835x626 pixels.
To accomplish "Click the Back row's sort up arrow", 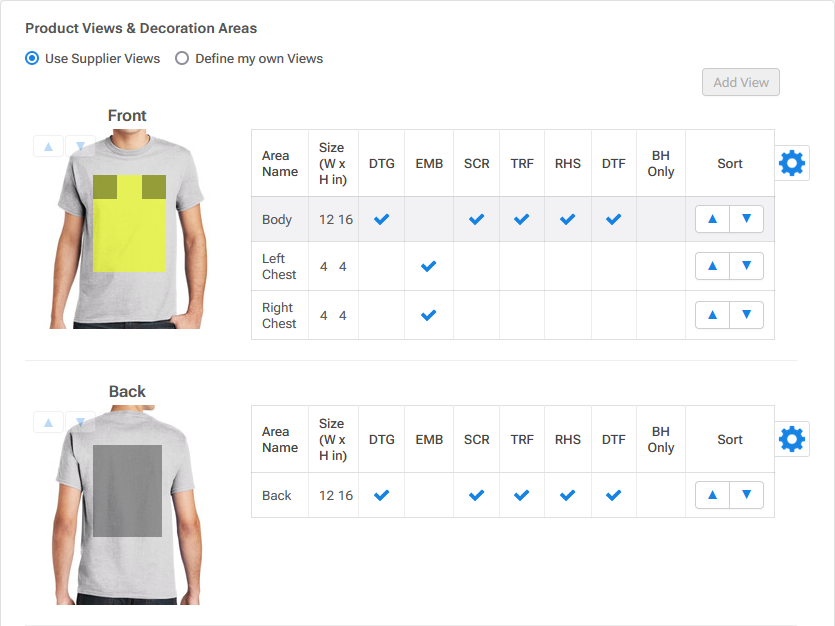I will click(712, 494).
